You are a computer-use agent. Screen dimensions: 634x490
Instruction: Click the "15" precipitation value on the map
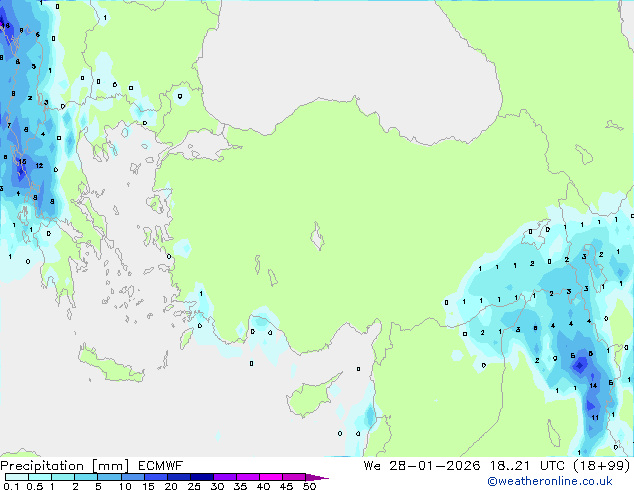pyautogui.click(x=22, y=162)
